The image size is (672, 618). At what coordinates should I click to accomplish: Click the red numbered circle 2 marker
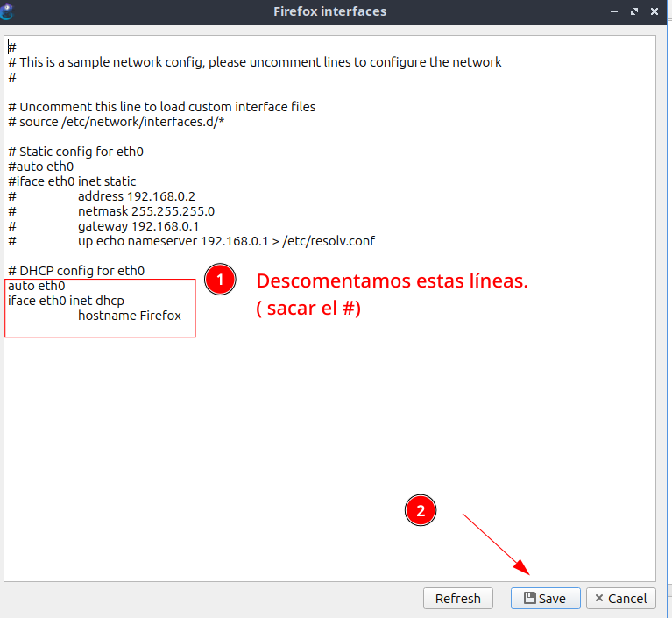(x=421, y=511)
